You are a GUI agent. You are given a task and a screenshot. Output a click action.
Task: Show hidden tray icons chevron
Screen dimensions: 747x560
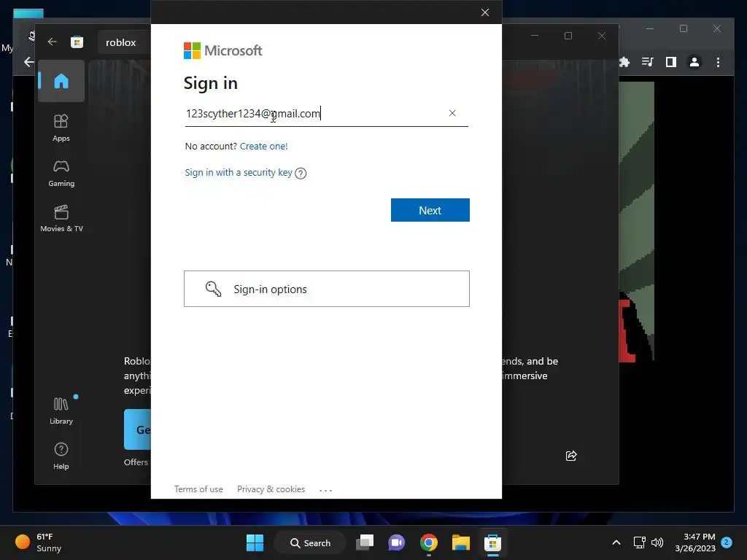(616, 542)
